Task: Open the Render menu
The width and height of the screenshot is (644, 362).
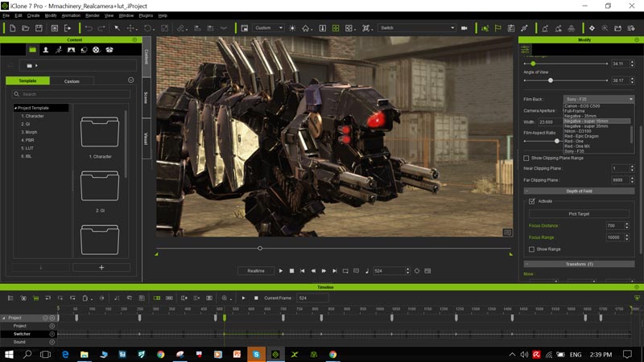Action: tap(93, 15)
